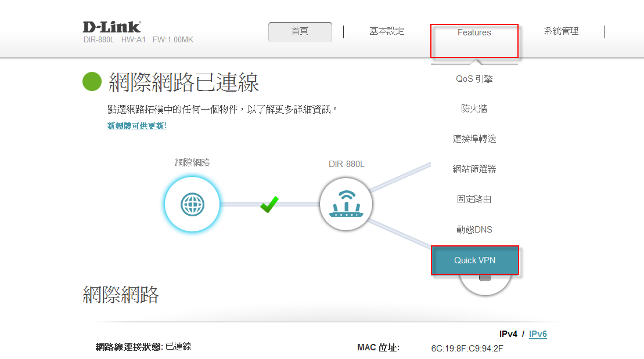Click the D-Link logo
The width and height of the screenshot is (644, 359).
111,27
